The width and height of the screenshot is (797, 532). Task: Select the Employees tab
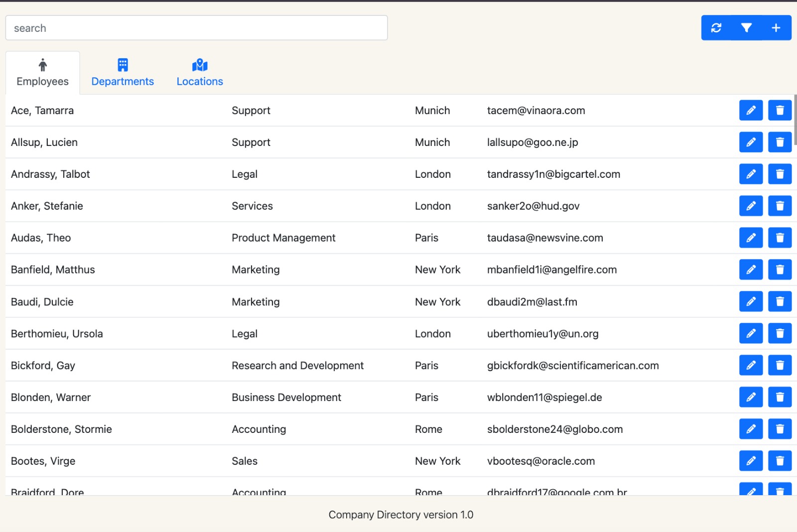click(43, 73)
